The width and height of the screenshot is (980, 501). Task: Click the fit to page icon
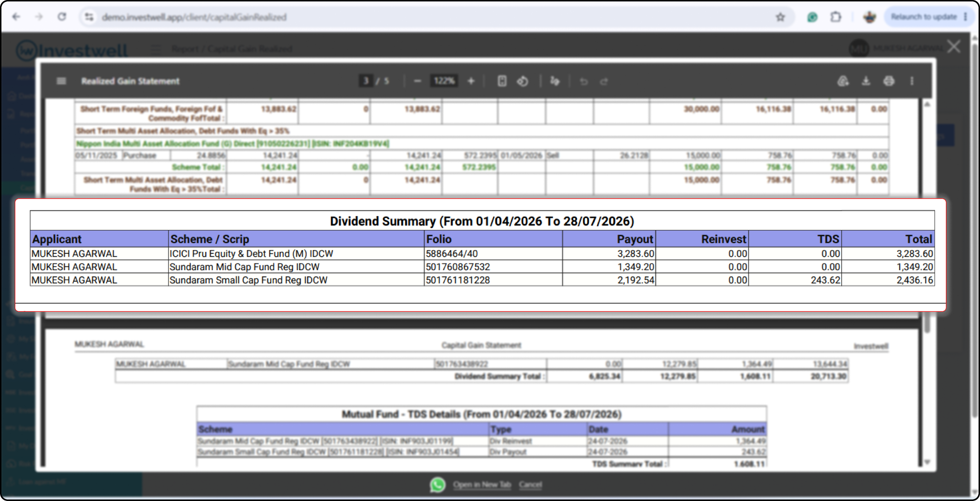[x=501, y=81]
